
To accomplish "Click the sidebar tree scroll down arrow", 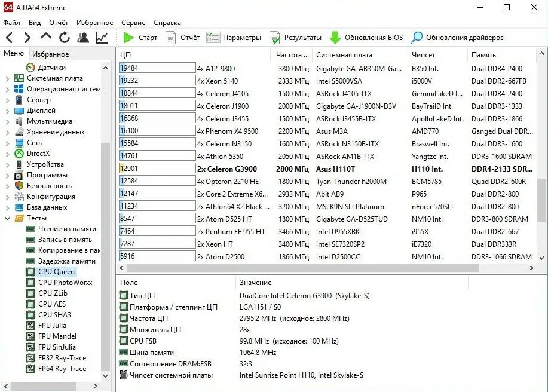I will point(105,376).
